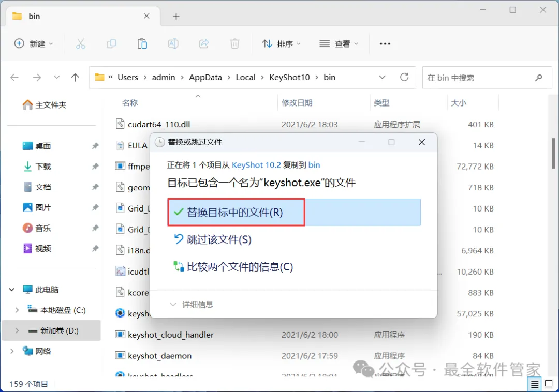Close the bin tab
Viewport: 559px width, 392px height.
click(146, 16)
